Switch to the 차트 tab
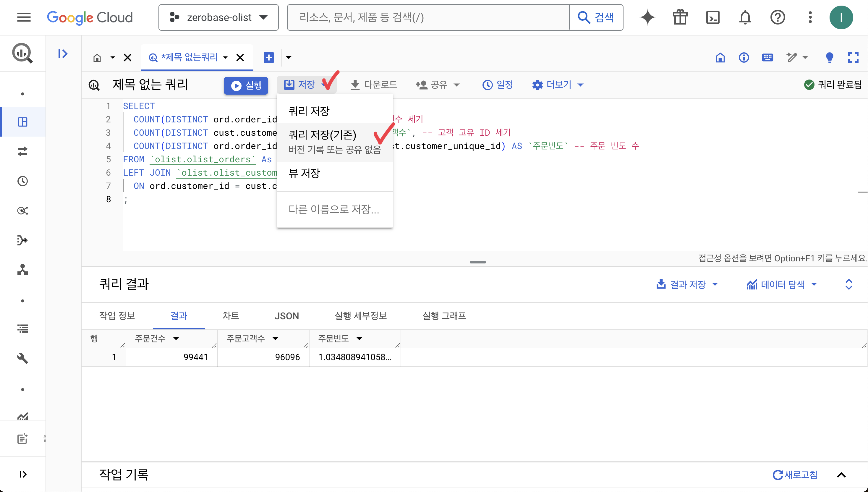868x492 pixels. 230,315
